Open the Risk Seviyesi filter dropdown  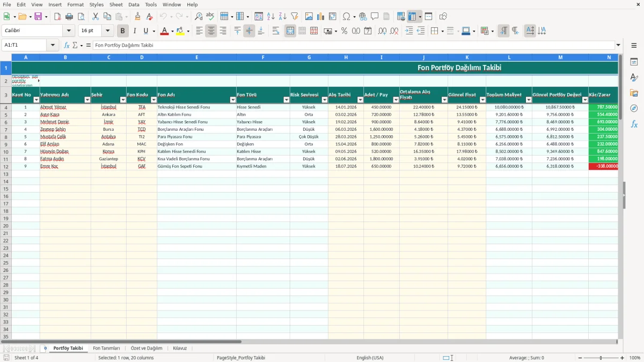point(325,100)
